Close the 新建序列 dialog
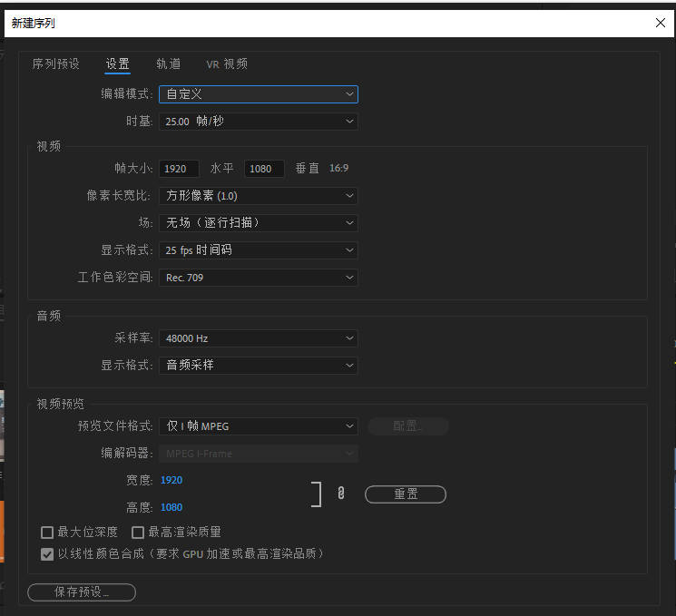Viewport: 676px width, 616px height. coord(660,24)
